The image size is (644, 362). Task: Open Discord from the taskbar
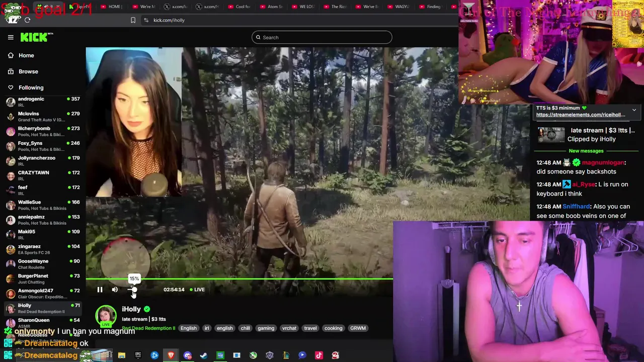[188, 355]
